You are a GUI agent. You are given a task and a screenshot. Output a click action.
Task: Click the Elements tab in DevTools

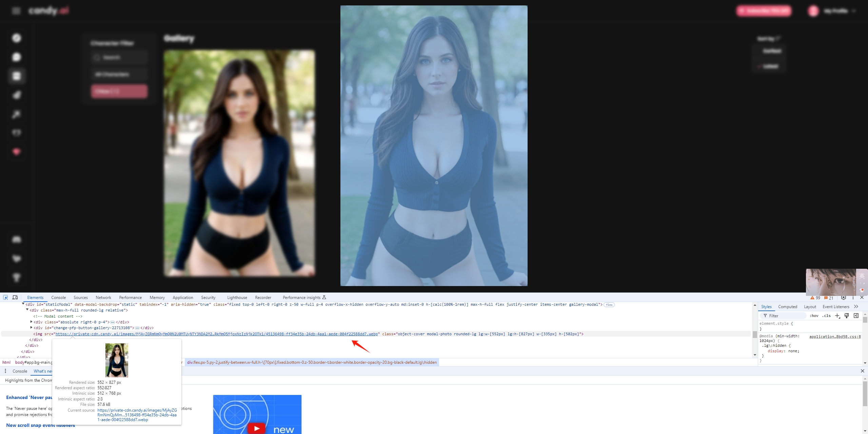pyautogui.click(x=35, y=298)
